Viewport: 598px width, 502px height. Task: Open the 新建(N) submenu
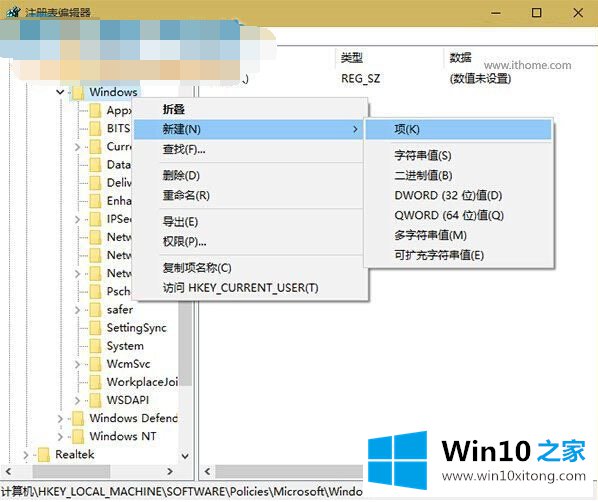coord(248,129)
